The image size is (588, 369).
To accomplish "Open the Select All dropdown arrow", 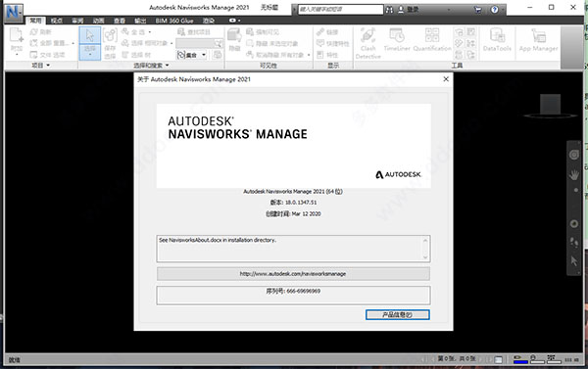I will tap(150, 32).
